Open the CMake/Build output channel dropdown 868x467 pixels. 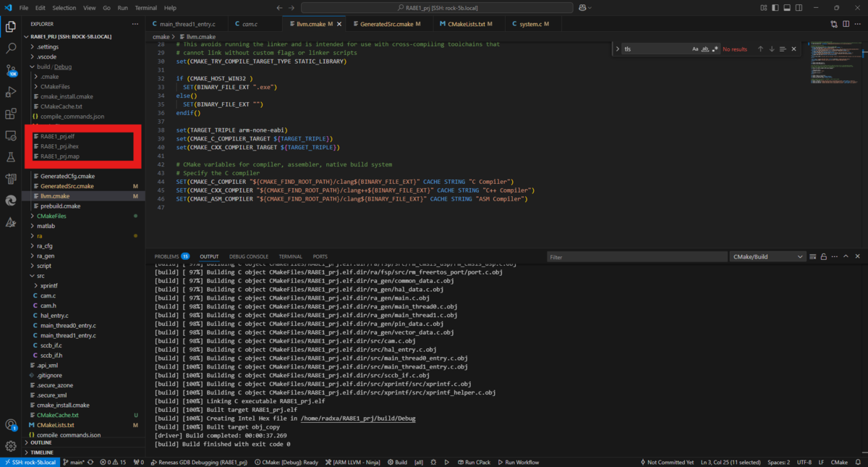click(767, 256)
